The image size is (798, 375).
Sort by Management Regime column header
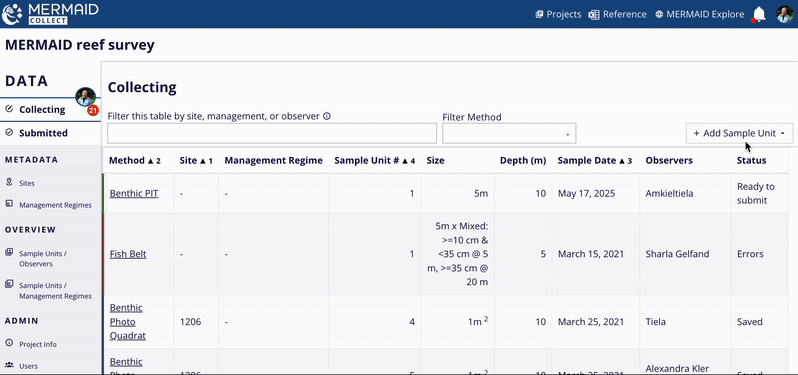point(273,160)
